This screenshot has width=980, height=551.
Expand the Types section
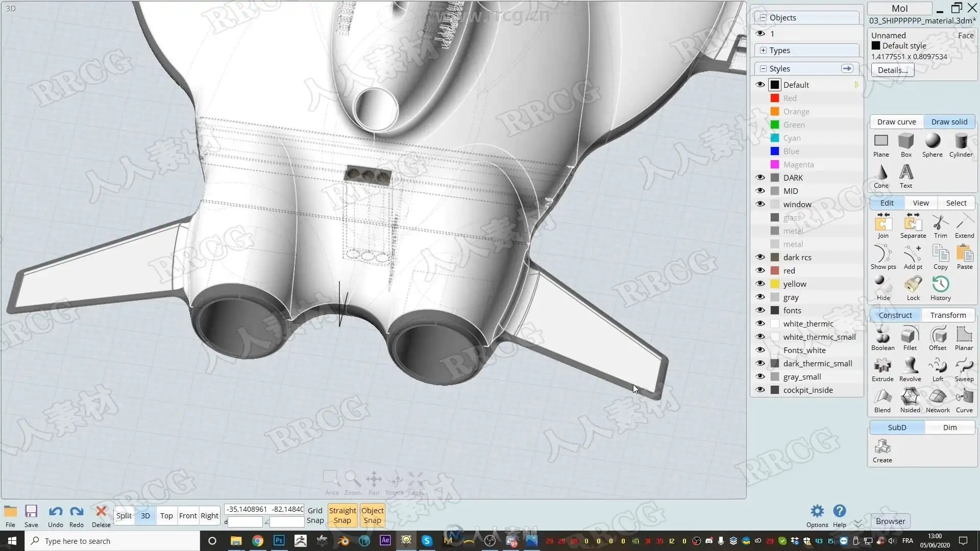(763, 50)
